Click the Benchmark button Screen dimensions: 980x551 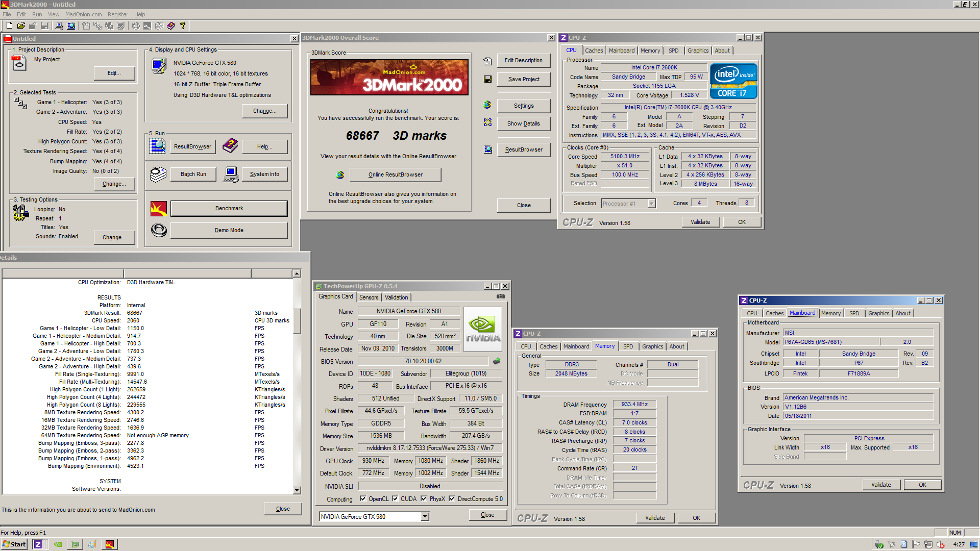point(229,208)
